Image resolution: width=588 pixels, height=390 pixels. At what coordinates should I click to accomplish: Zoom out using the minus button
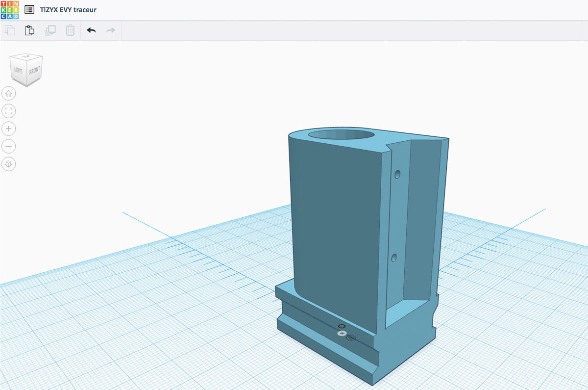coord(9,146)
